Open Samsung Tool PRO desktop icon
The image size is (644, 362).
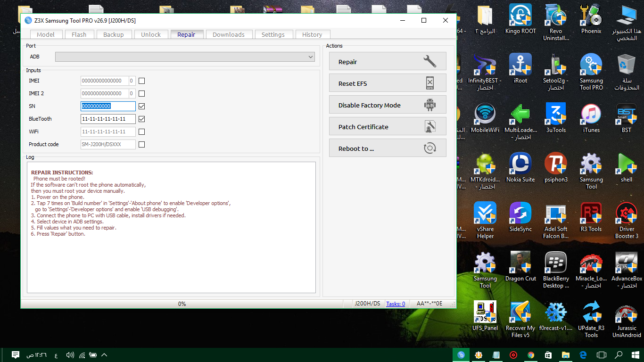[x=591, y=72]
